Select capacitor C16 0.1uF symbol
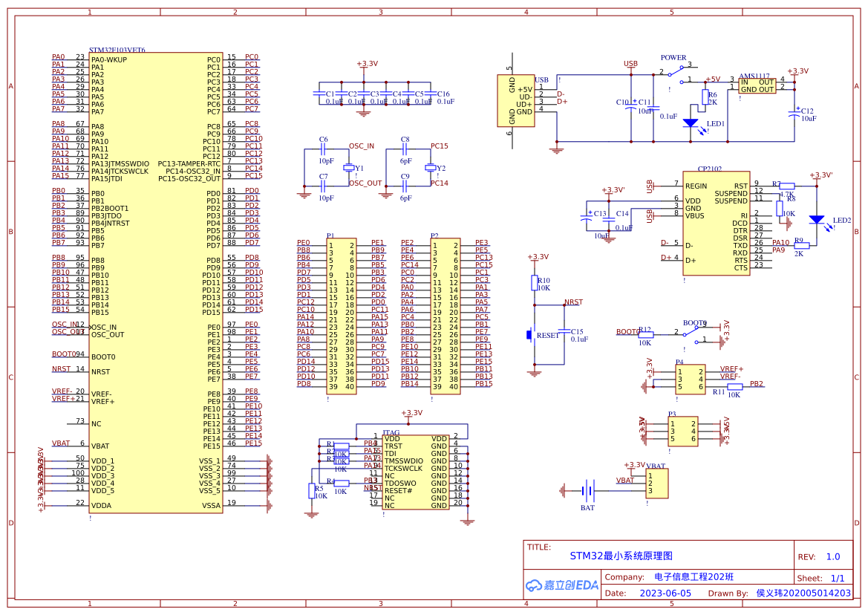The width and height of the screenshot is (868, 615). click(x=430, y=94)
